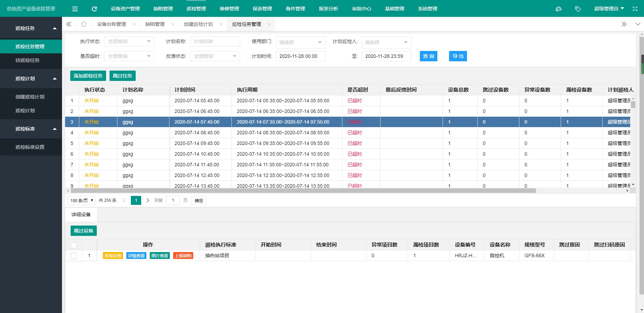This screenshot has width=644, height=313.
Task: Go to previous page arrow in pagination
Action: [x=124, y=200]
